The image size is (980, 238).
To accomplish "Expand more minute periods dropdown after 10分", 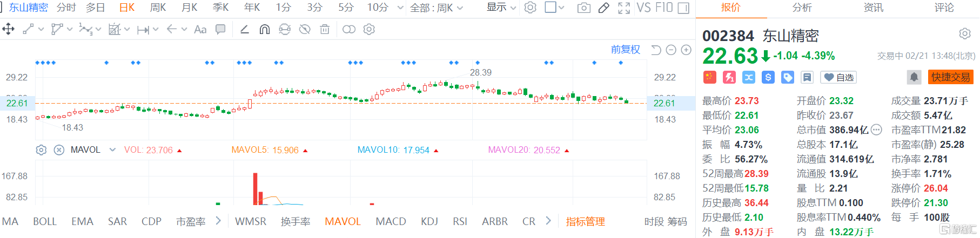I will pos(400,8).
